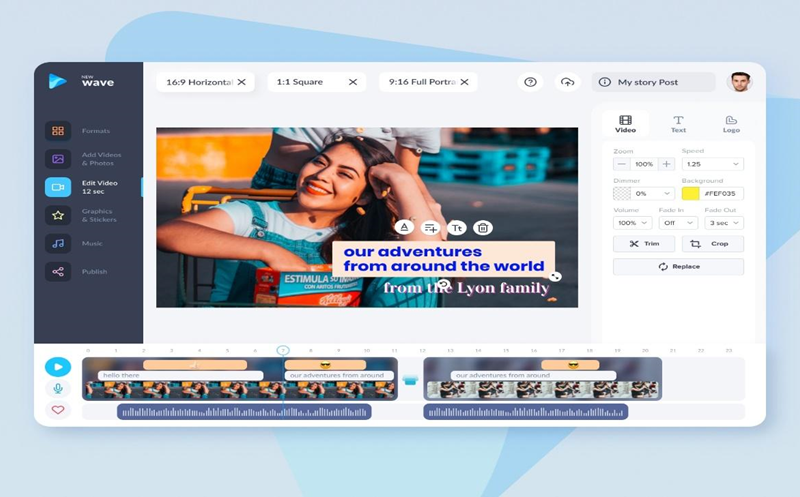Play the timeline video
This screenshot has width=800, height=497.
coord(58,367)
